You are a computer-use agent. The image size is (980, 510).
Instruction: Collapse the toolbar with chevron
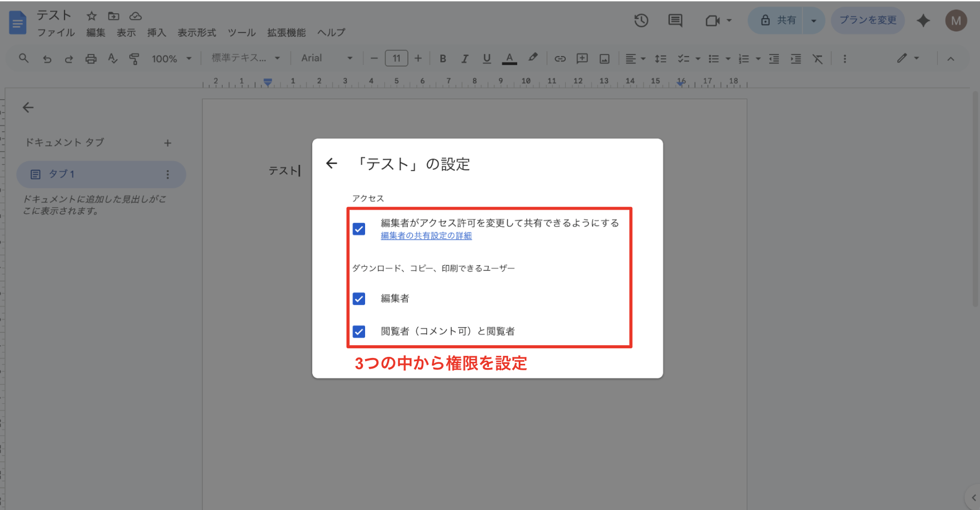click(951, 59)
